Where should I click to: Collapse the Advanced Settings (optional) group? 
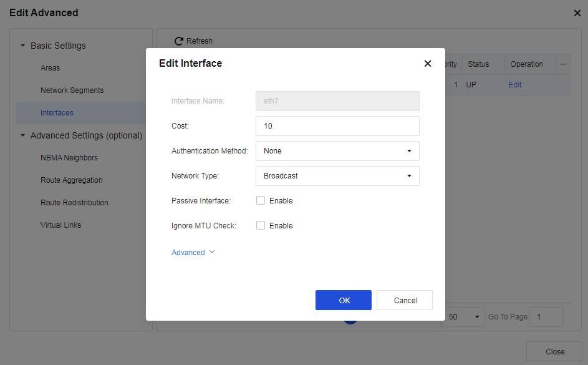[x=23, y=135]
